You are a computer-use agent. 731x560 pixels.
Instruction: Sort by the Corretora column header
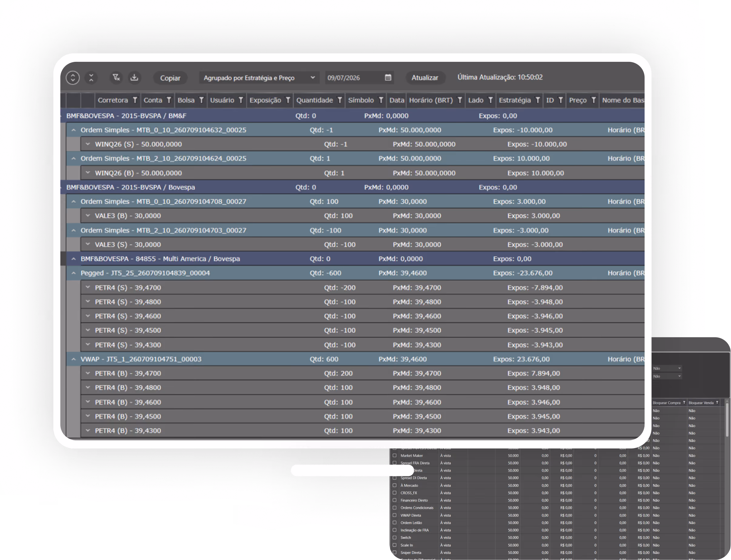point(113,100)
